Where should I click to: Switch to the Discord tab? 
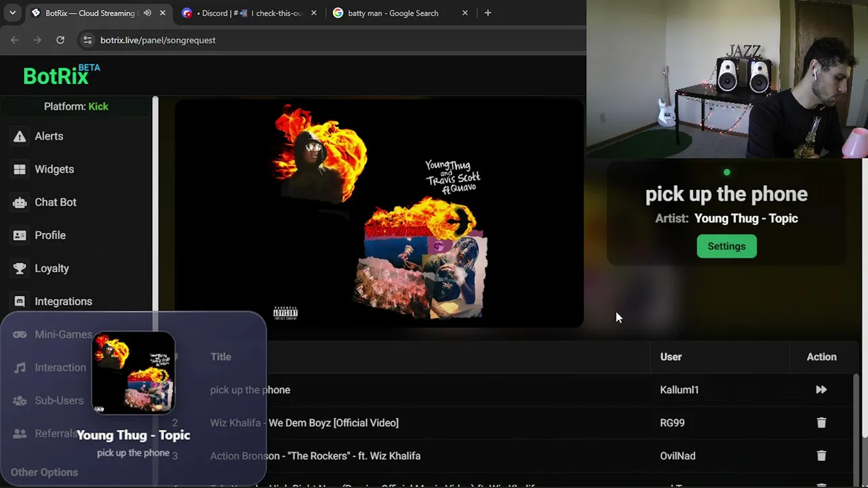tap(250, 13)
